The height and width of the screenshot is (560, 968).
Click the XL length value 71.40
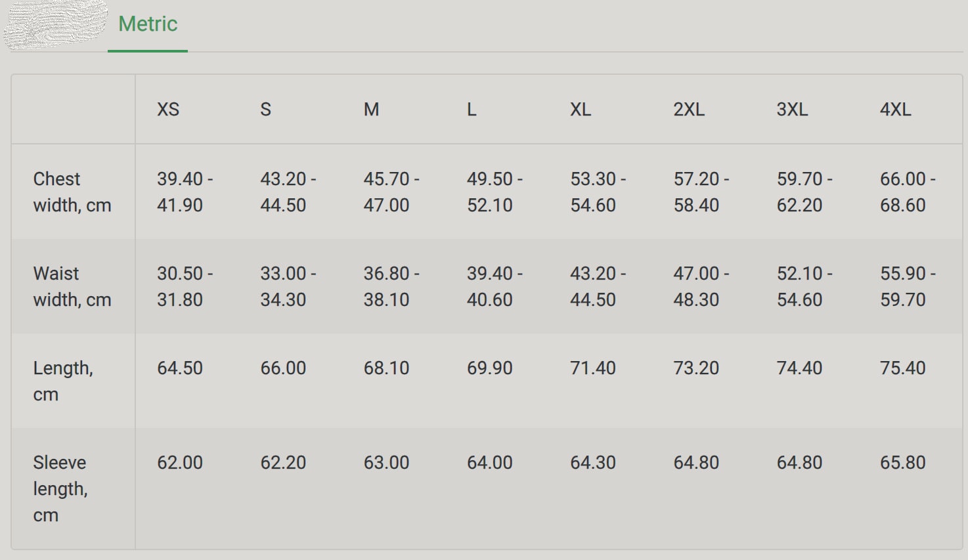point(593,368)
